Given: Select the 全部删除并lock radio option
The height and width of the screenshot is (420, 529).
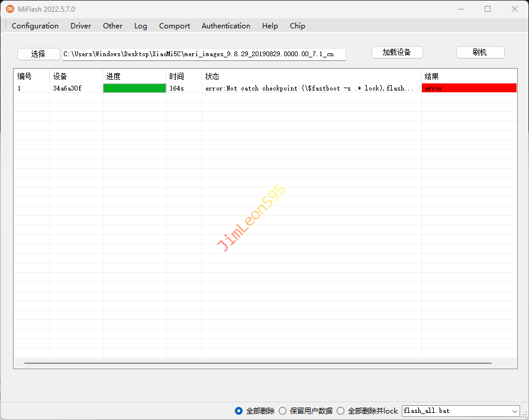Looking at the screenshot, I should click(x=340, y=411).
